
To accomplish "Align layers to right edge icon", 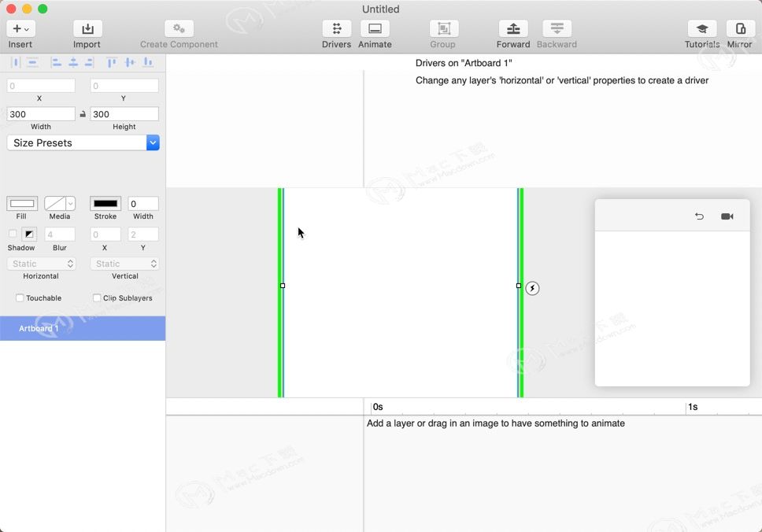I will [x=89, y=62].
